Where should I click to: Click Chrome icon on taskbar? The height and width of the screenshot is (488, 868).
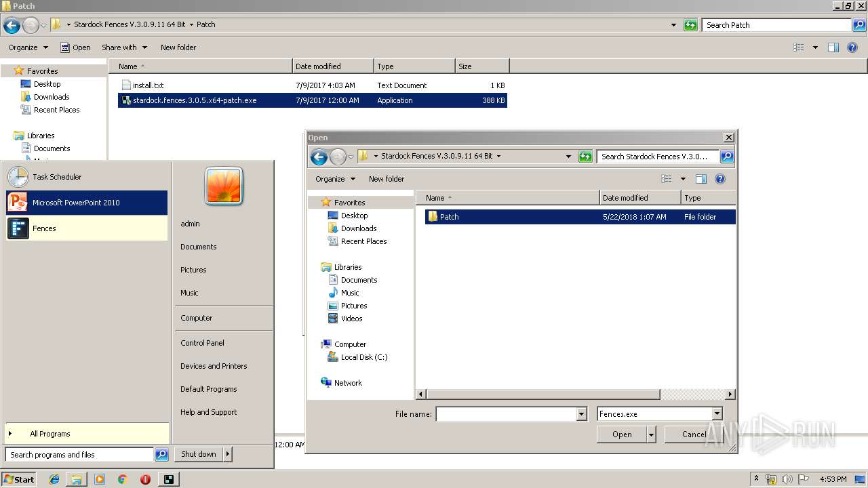[x=122, y=479]
